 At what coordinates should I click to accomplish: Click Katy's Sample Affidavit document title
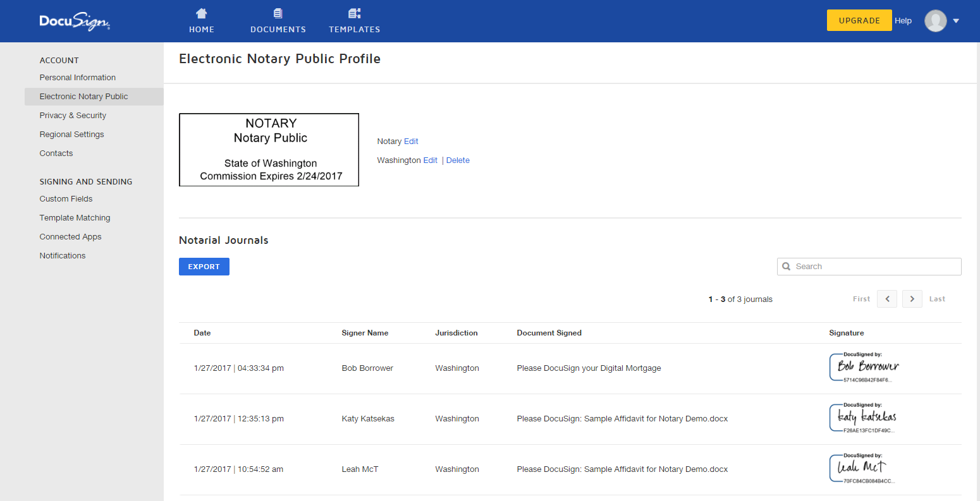tap(622, 419)
